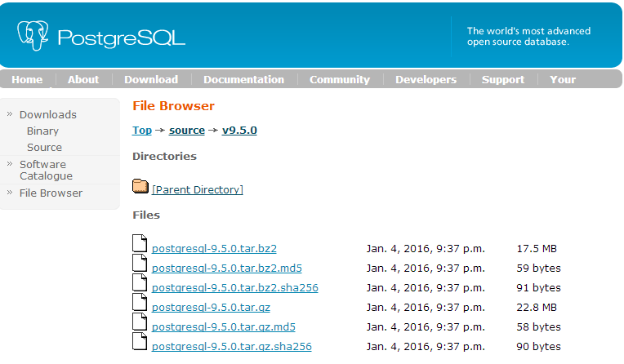Click the date of postgresql-9.5.0.tar.bz2 row
The image size is (624, 364).
[426, 249]
